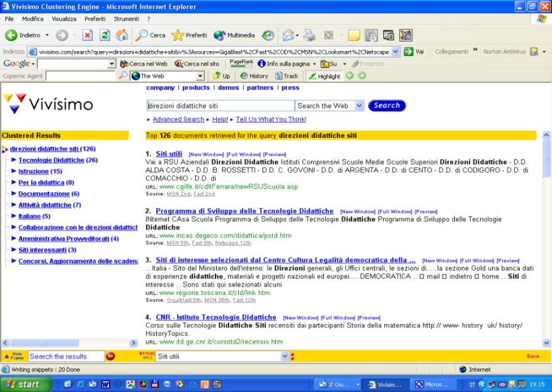Open browsing history clock icon
The width and height of the screenshot is (552, 392).
pos(268,35)
